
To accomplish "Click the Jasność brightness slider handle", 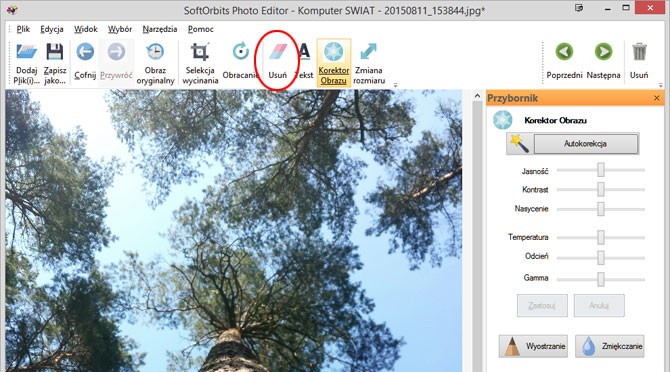I will click(601, 170).
